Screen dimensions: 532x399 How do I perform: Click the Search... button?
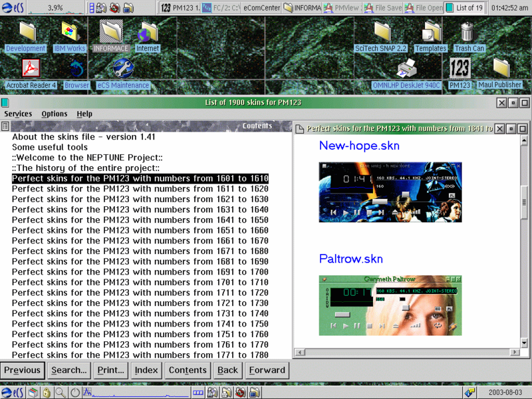click(x=69, y=370)
